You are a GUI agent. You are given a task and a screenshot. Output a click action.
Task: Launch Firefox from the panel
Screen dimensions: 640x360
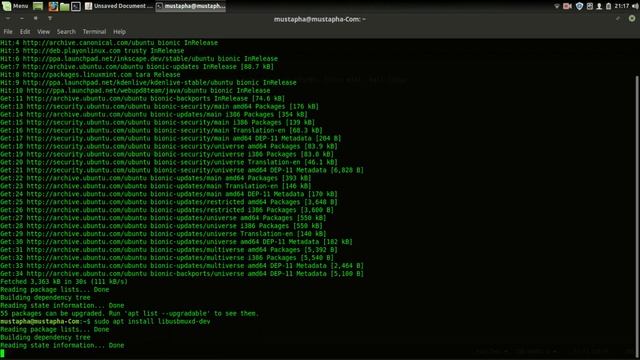coord(53,6)
